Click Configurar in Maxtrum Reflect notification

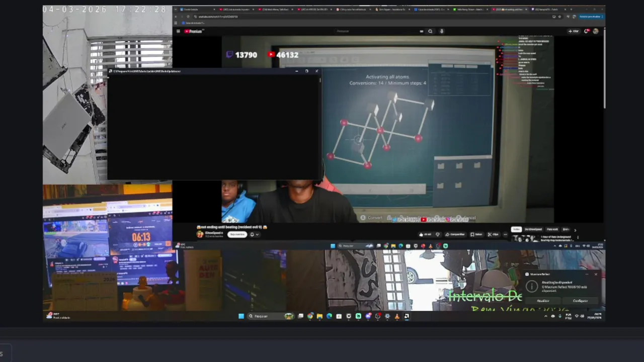(x=580, y=301)
